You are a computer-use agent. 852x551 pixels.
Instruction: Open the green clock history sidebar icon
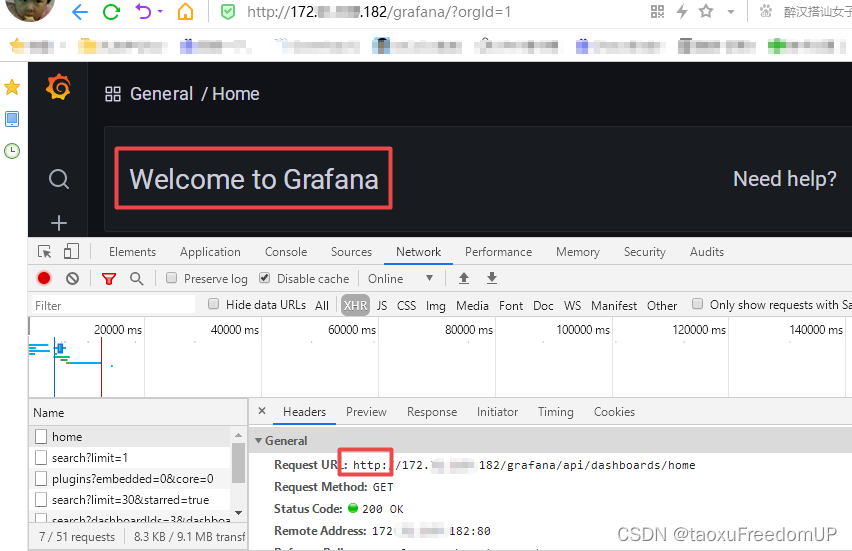(12, 151)
